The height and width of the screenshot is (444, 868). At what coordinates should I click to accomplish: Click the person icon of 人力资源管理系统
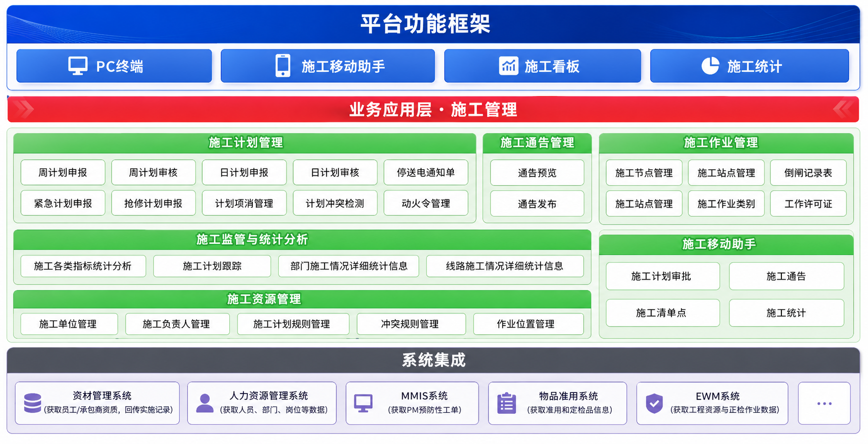click(205, 403)
